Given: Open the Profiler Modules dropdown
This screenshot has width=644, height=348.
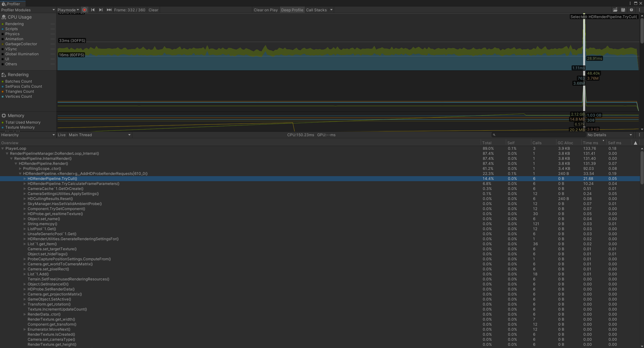Looking at the screenshot, I should (28, 10).
